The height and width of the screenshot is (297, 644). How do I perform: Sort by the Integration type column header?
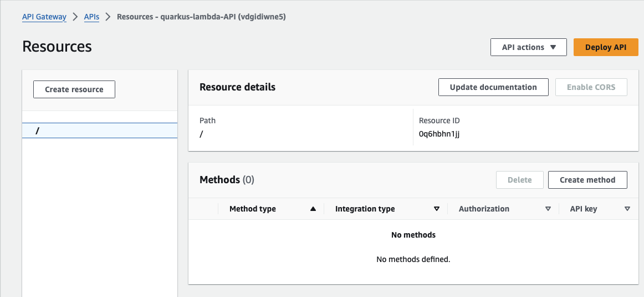[365, 209]
